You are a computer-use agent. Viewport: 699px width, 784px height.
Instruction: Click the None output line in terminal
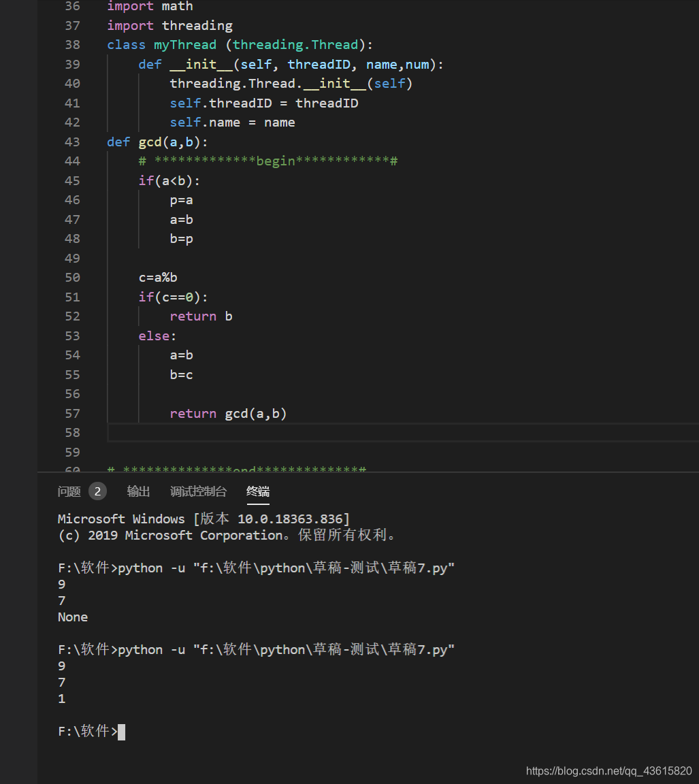tap(72, 617)
